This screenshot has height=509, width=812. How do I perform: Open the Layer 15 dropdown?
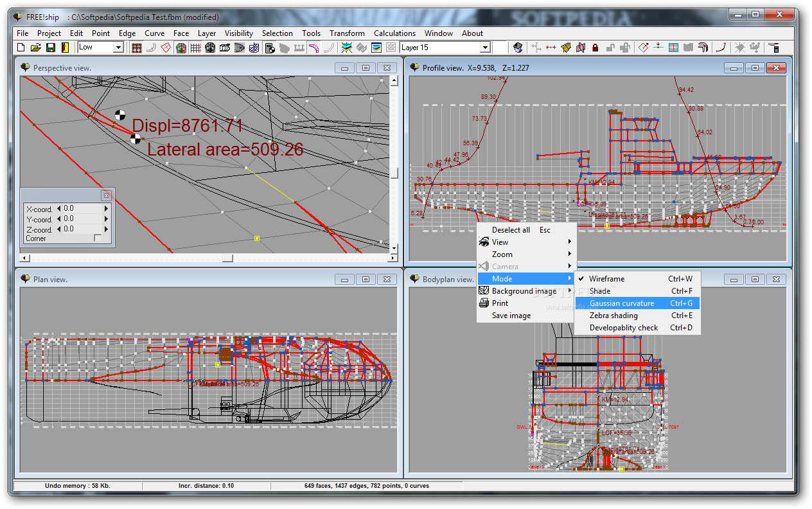[x=485, y=48]
